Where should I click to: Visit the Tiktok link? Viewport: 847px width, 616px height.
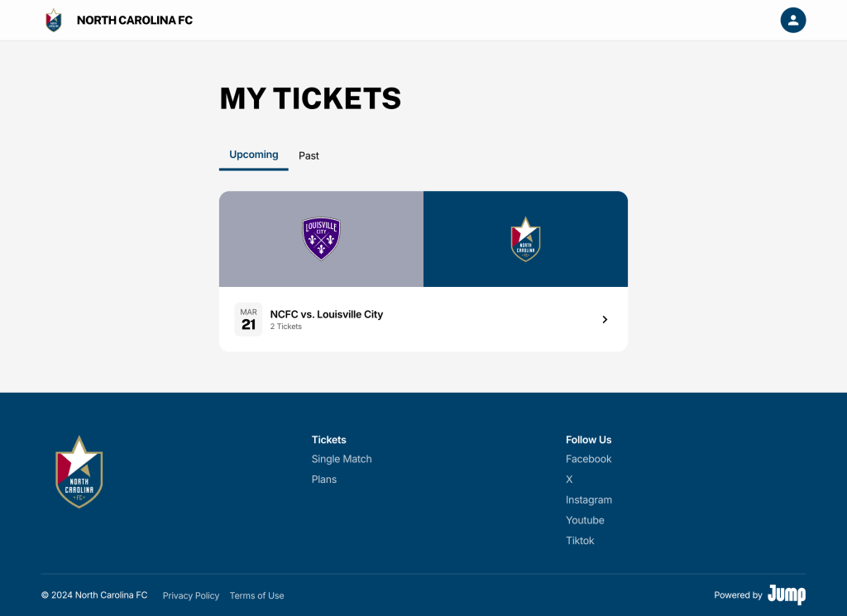point(580,541)
